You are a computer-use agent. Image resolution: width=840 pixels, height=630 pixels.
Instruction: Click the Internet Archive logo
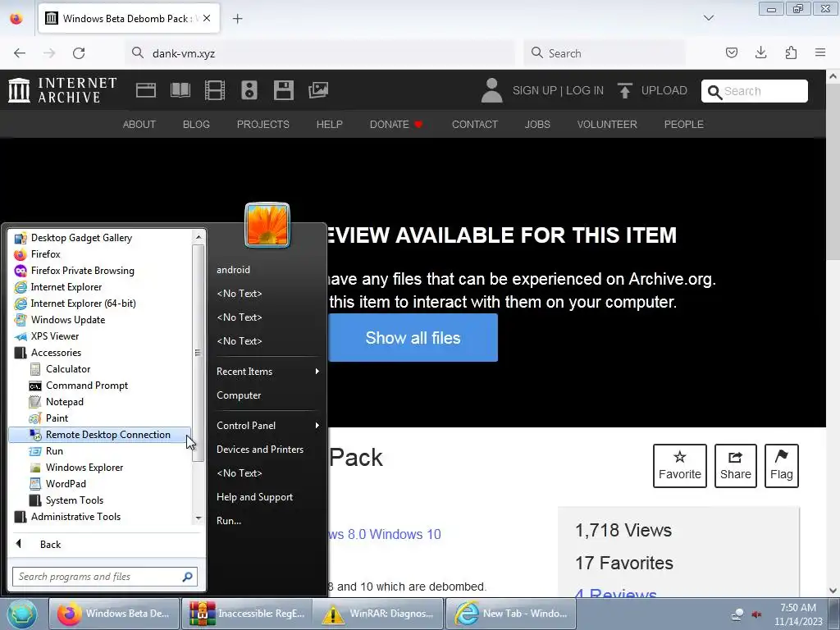point(62,90)
